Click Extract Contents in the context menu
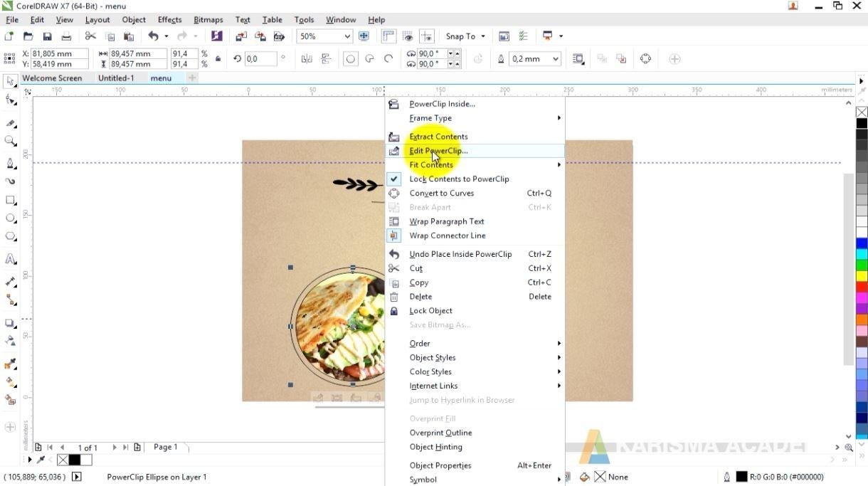 pos(438,136)
